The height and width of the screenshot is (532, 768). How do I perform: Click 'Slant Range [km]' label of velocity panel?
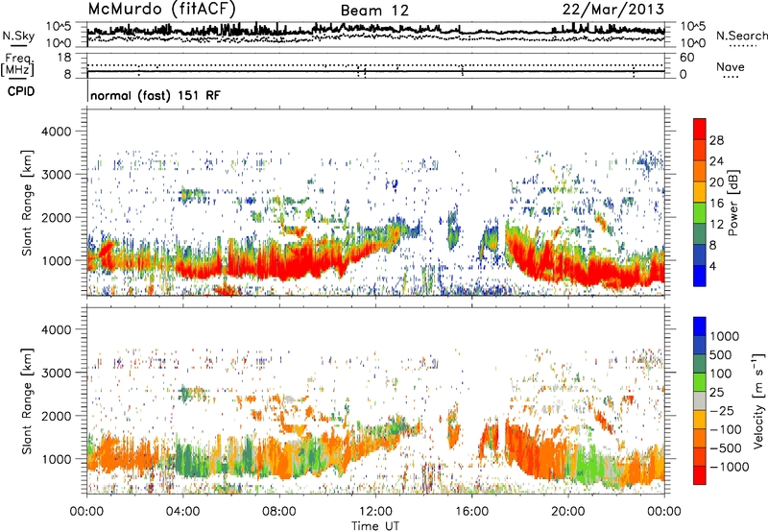28,400
